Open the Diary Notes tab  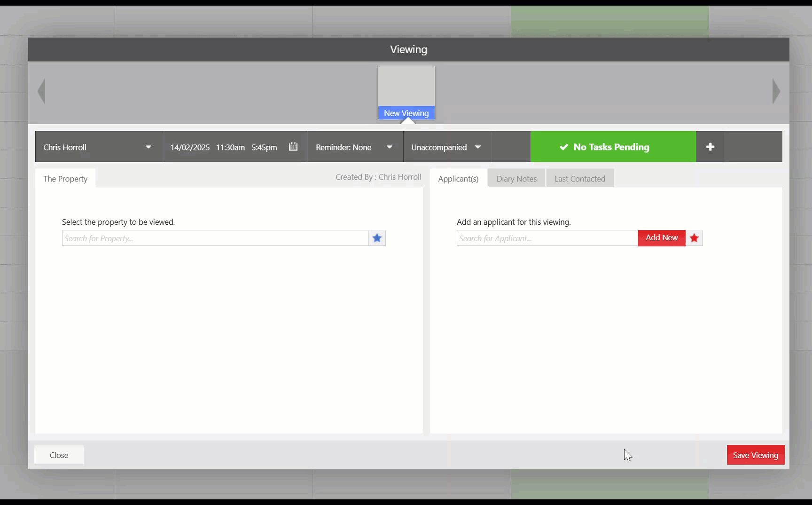(516, 179)
